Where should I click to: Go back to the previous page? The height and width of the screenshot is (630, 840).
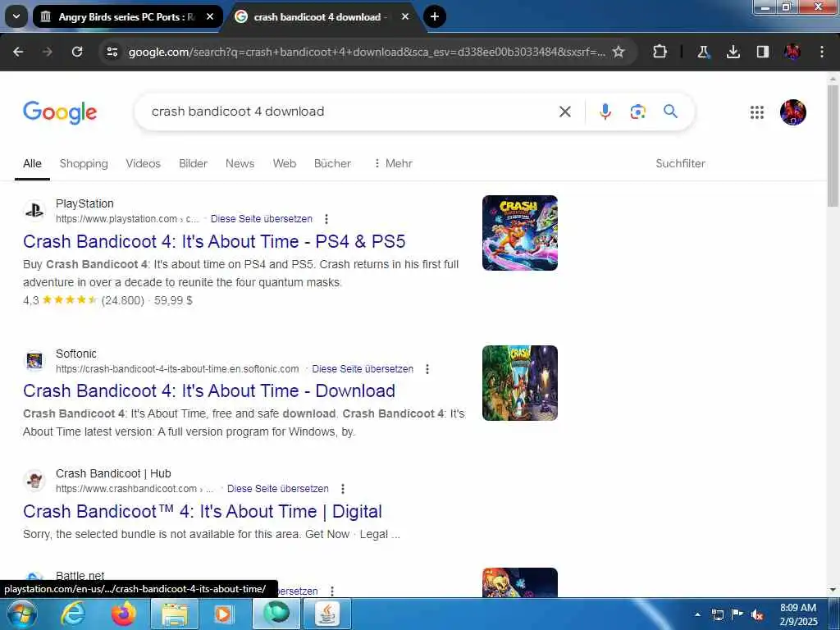18,52
